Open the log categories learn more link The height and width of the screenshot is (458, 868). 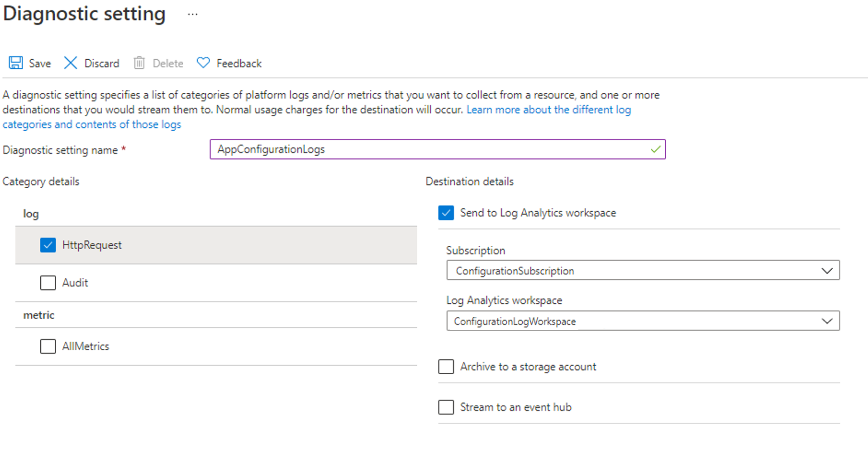[x=548, y=110]
